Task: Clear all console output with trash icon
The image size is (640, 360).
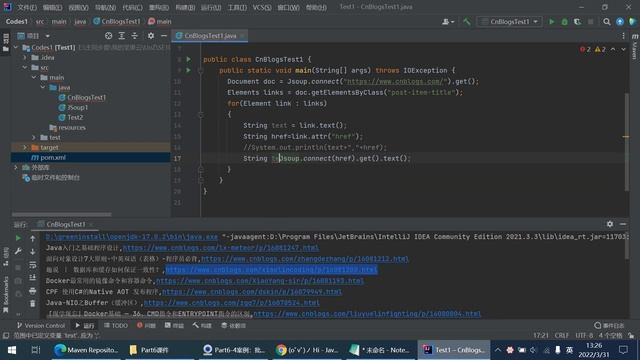Action: (x=33, y=304)
